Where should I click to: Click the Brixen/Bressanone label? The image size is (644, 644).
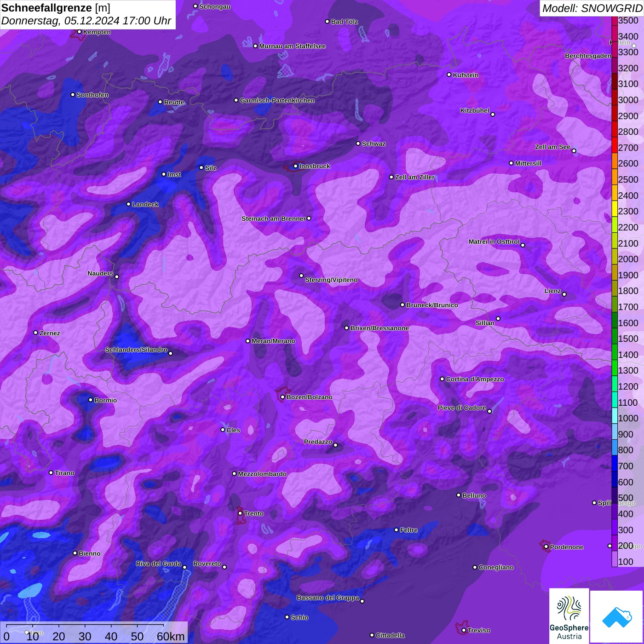(379, 328)
